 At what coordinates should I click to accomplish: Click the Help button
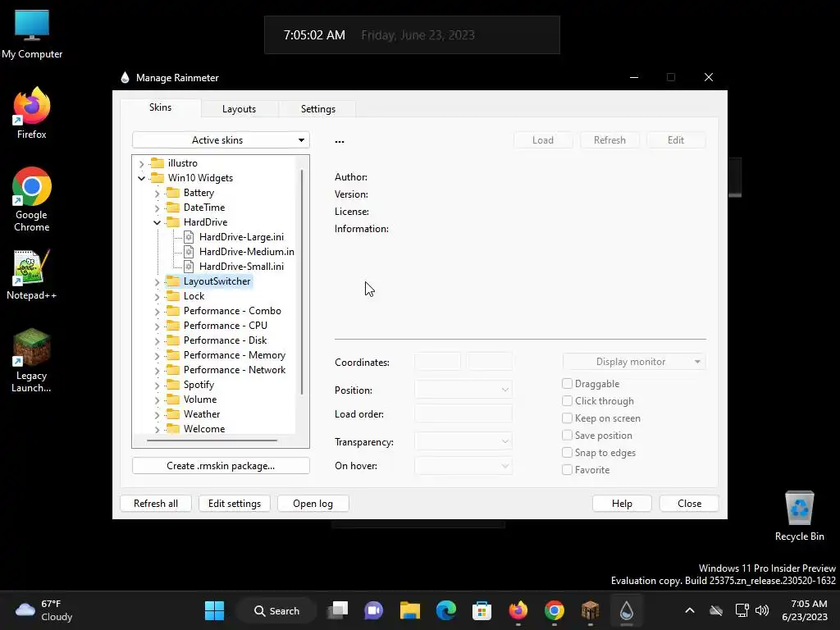point(622,504)
